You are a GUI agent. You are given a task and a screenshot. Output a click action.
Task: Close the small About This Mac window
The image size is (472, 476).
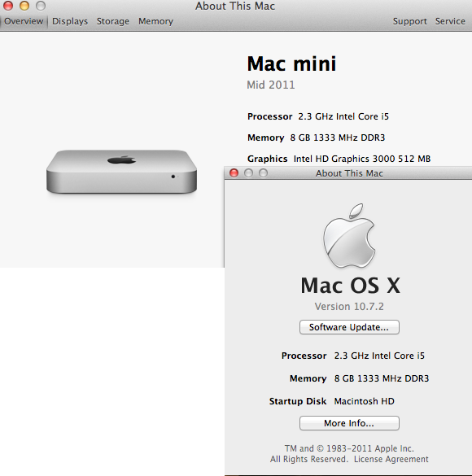click(234, 173)
